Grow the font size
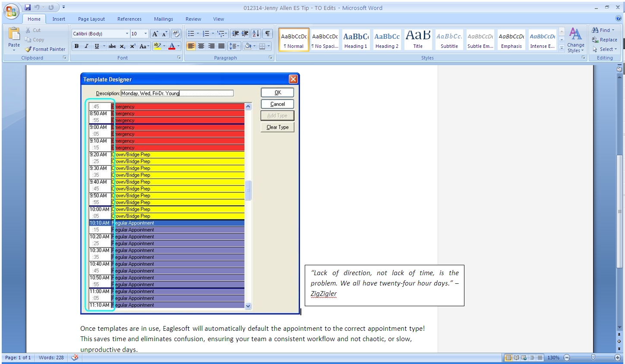 coord(155,34)
